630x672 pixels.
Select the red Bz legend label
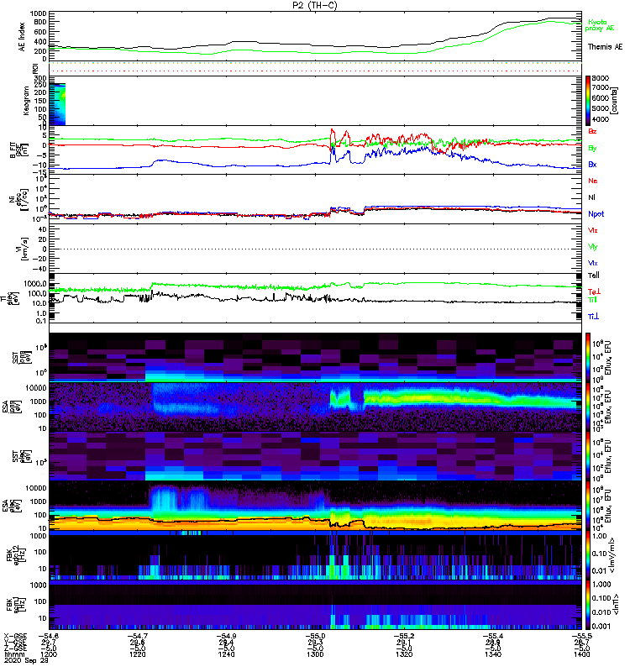point(592,131)
